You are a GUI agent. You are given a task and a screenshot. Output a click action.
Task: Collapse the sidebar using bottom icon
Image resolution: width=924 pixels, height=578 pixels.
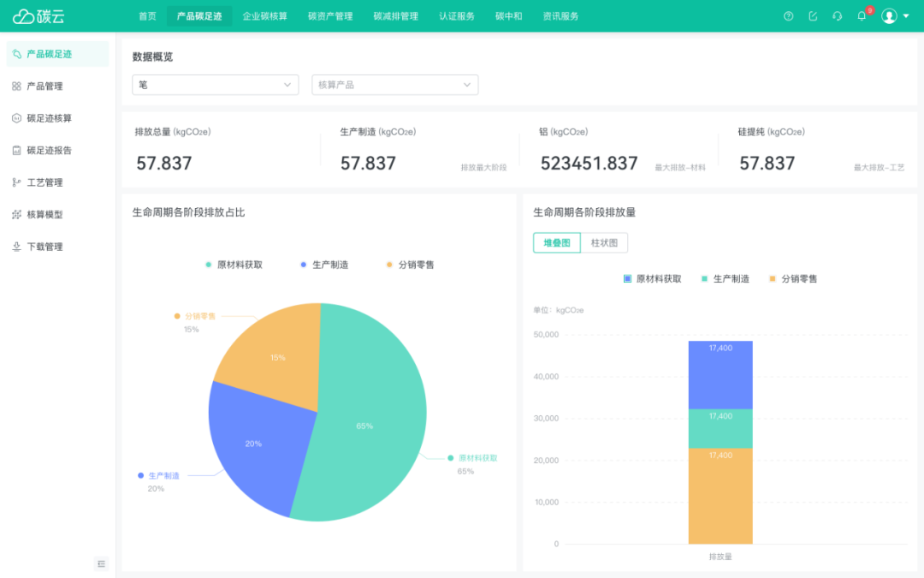[x=101, y=563]
